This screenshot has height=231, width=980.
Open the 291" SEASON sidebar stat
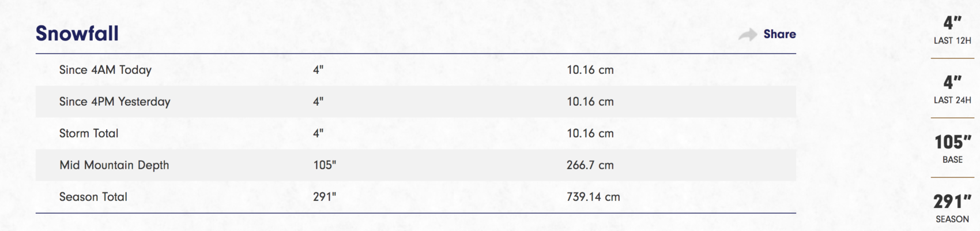point(952,208)
